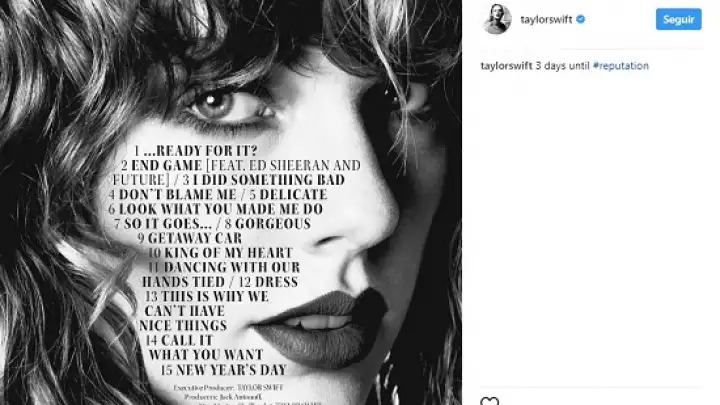Click 'DON'T BLAME ME' text in image

pos(177,195)
